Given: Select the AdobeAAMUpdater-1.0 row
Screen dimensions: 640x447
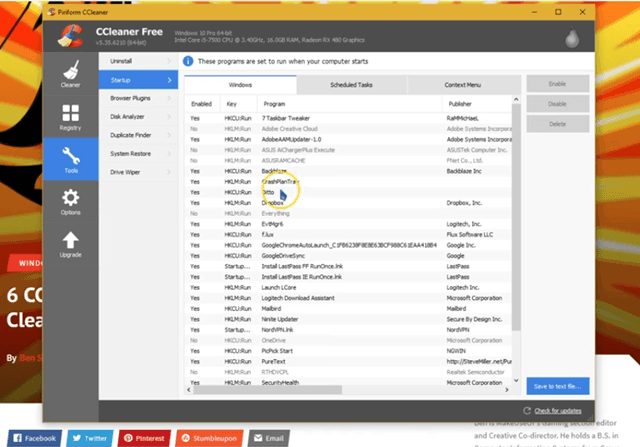Looking at the screenshot, I should tap(349, 140).
